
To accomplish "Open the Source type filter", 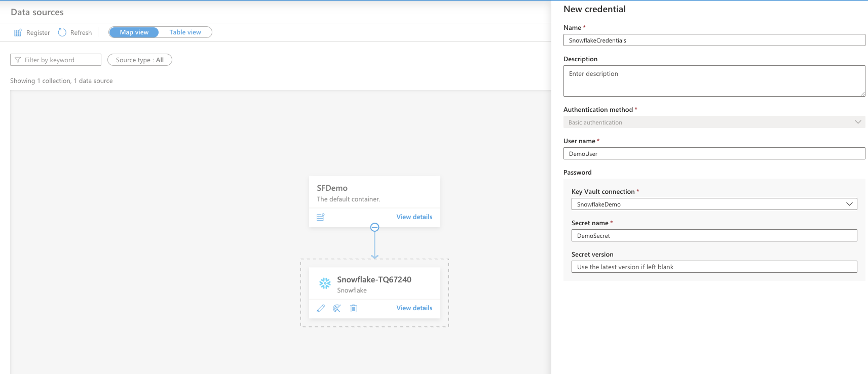I will [140, 60].
